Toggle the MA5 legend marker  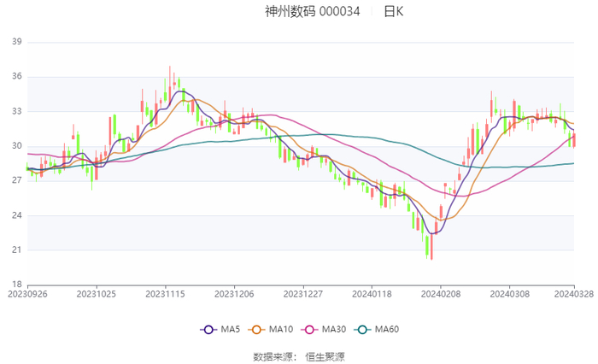(208, 330)
